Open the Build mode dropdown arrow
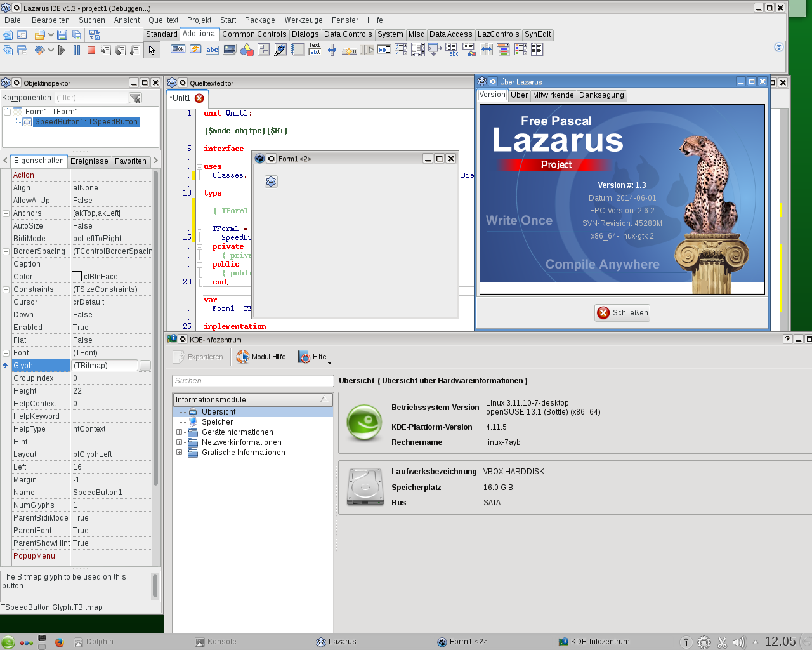The height and width of the screenshot is (650, 812). 51,50
